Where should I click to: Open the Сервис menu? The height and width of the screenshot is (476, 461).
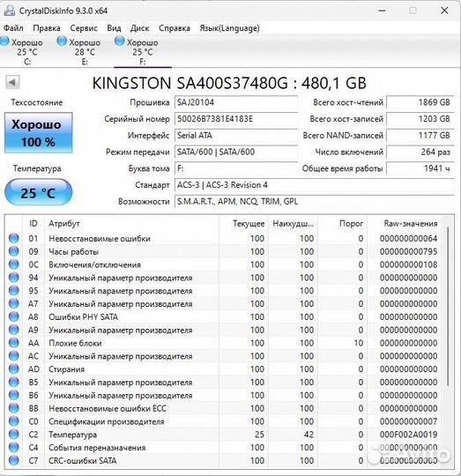pos(84,28)
